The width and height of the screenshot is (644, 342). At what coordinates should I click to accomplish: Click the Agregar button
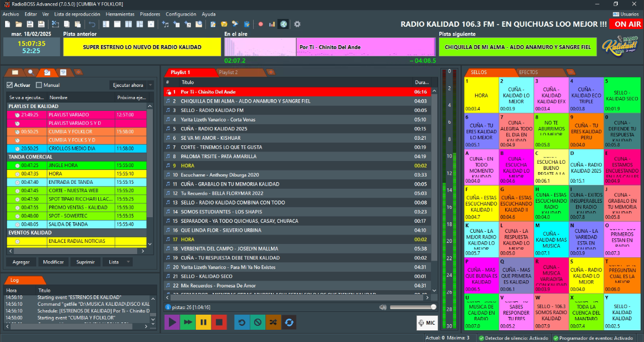[x=21, y=262]
